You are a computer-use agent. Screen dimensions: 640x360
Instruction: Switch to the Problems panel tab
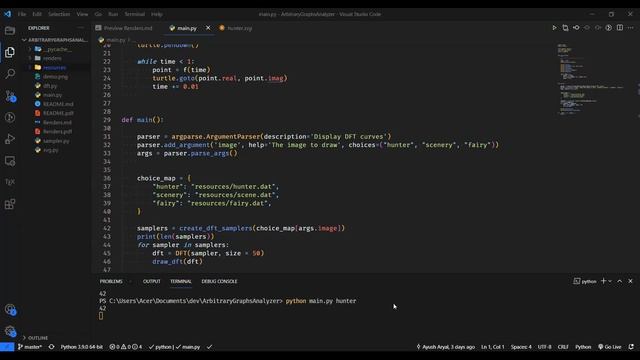[x=111, y=281]
